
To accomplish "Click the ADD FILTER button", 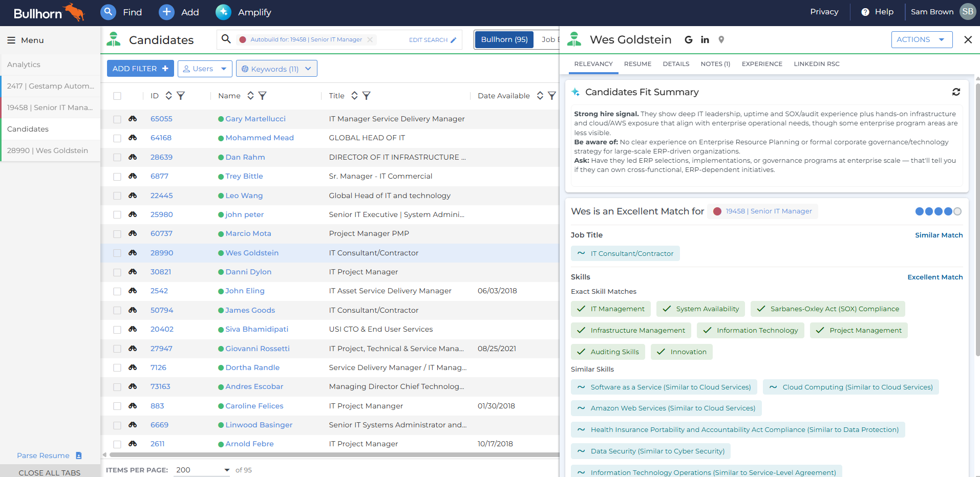I will (140, 69).
